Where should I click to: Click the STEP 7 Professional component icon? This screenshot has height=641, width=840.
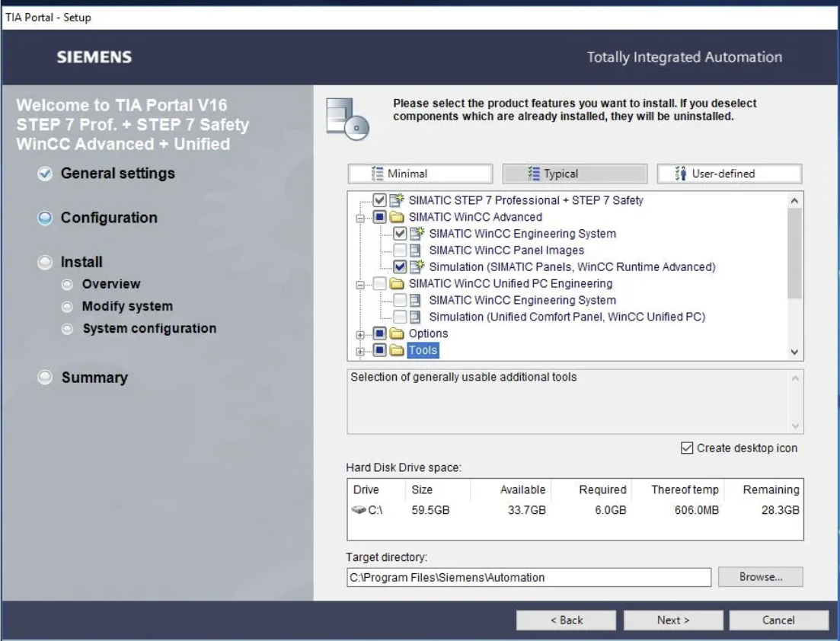point(397,201)
